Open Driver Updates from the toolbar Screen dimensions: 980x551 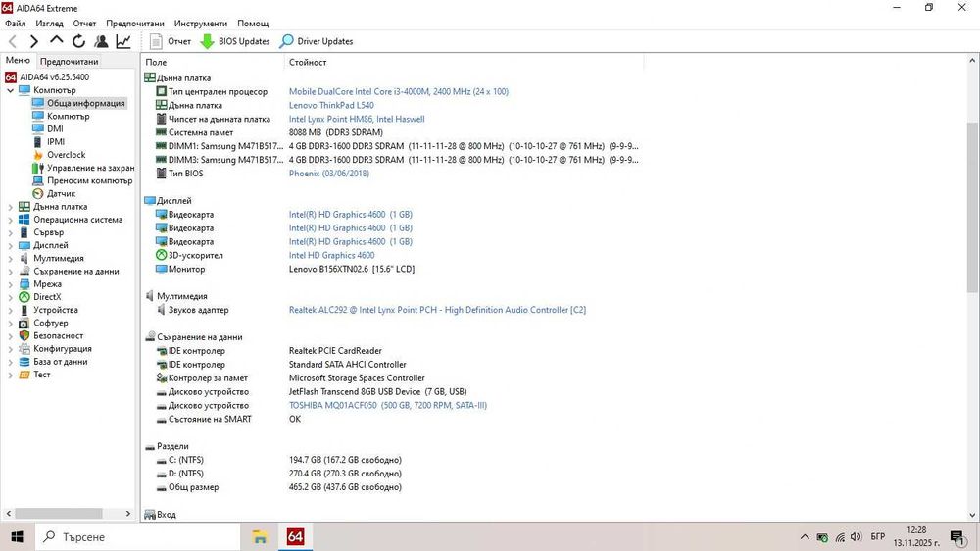pos(317,41)
